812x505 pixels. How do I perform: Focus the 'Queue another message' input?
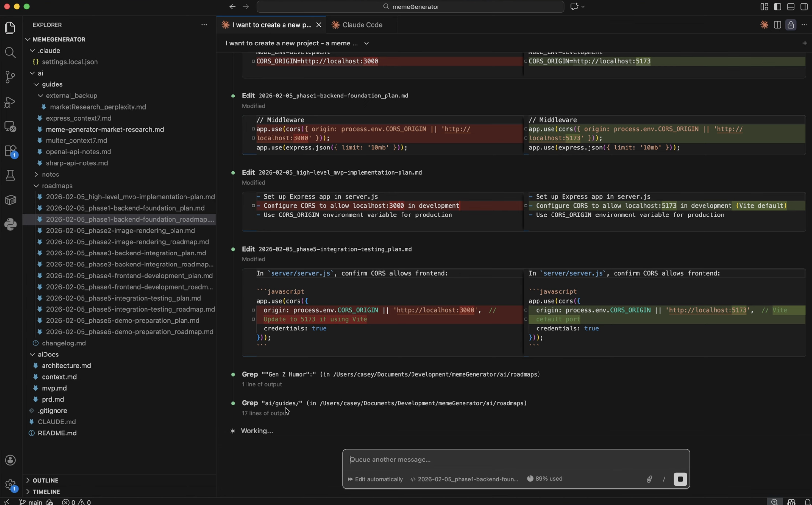516,460
